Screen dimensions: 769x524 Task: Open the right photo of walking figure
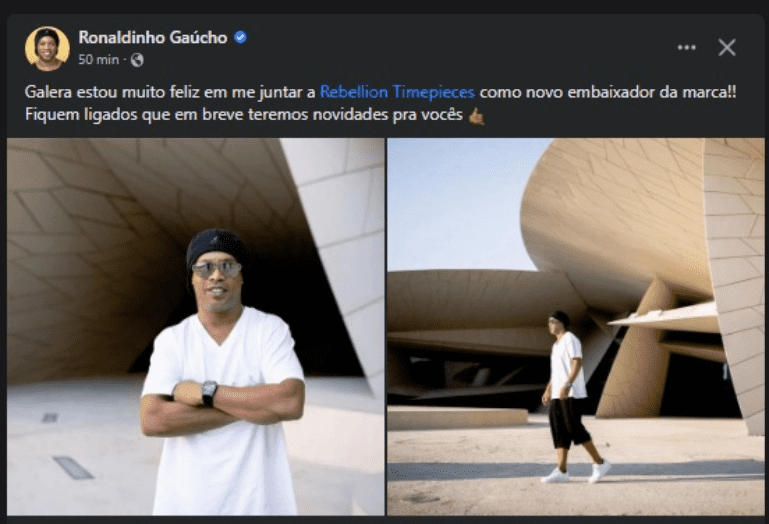pyautogui.click(x=576, y=327)
